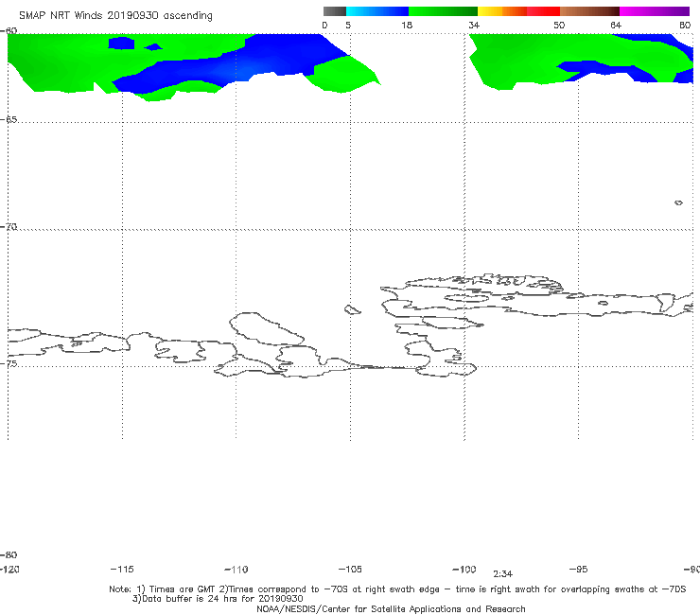700x615 pixels.
Task: Click the small blue wind patch near -115 longitude
Action: click(121, 44)
